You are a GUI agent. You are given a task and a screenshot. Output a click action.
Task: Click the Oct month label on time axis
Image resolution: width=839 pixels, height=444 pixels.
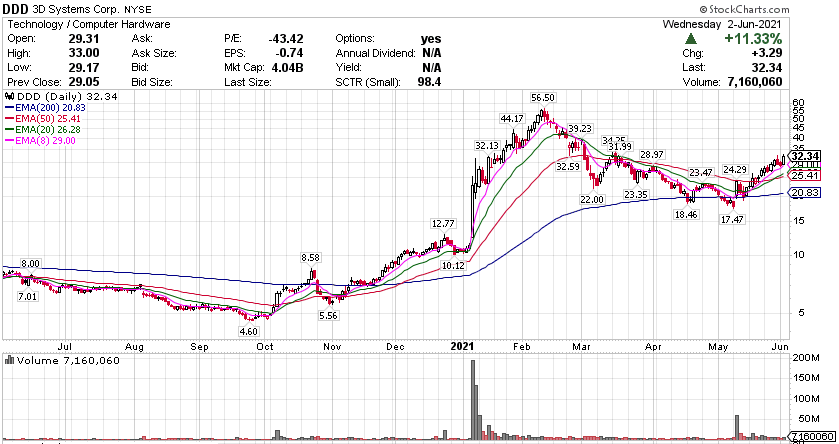(x=265, y=347)
